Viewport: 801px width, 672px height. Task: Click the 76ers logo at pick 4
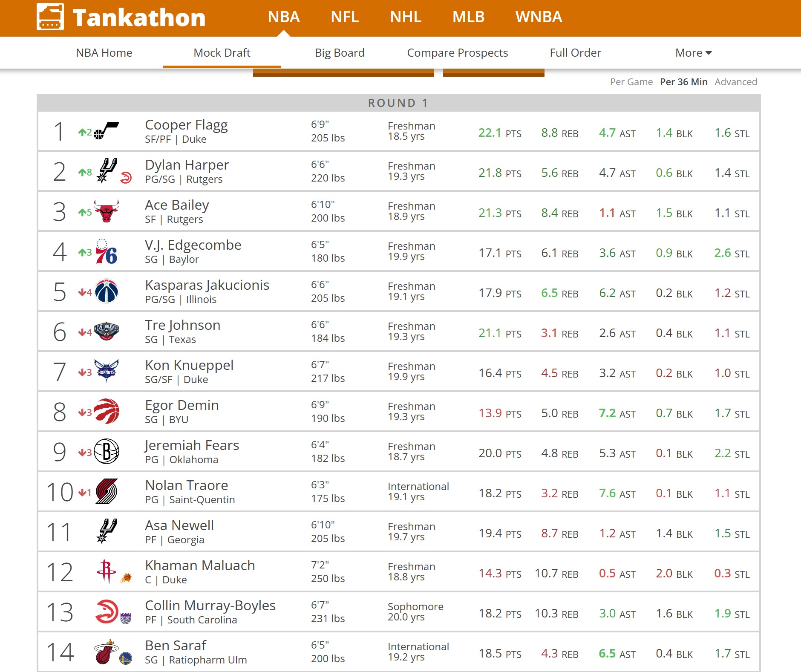tap(107, 251)
